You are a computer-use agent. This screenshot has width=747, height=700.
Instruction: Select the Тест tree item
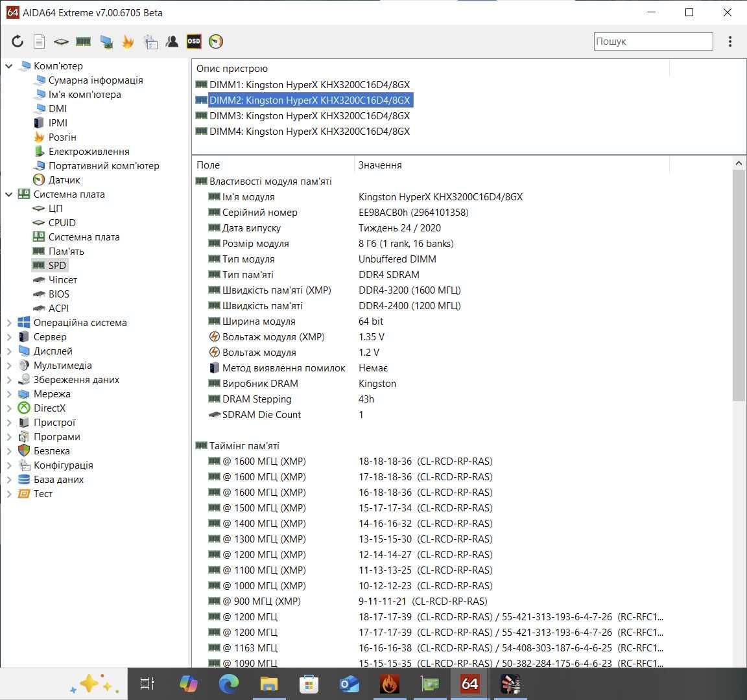[x=43, y=494]
